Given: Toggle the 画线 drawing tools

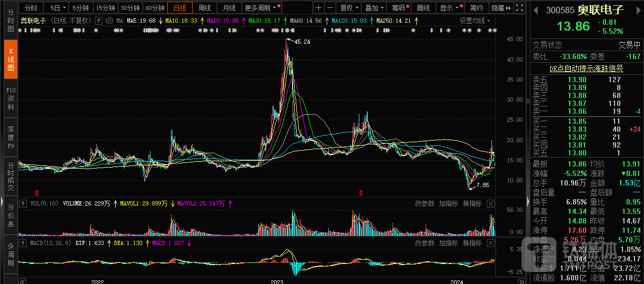Looking at the screenshot, I should point(423,8).
